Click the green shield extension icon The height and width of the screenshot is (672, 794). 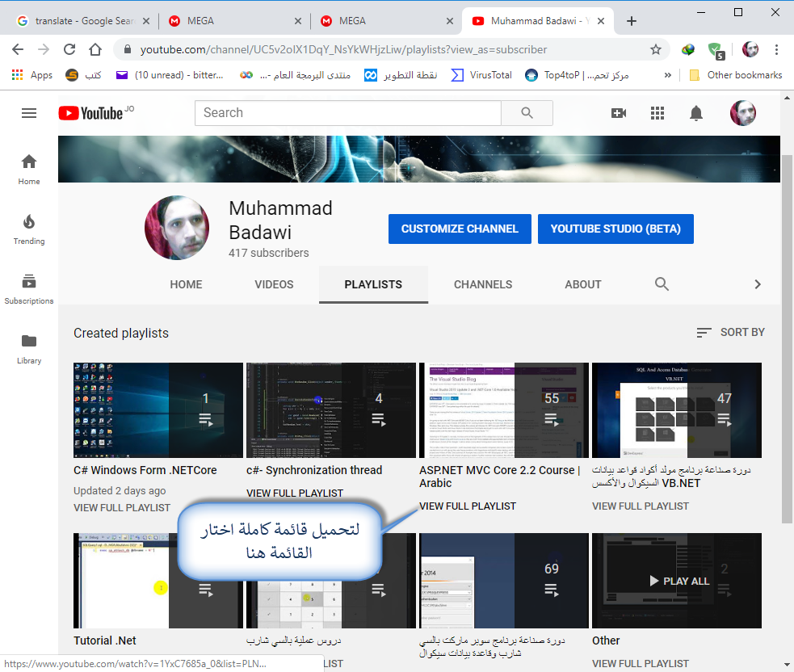pyautogui.click(x=716, y=50)
